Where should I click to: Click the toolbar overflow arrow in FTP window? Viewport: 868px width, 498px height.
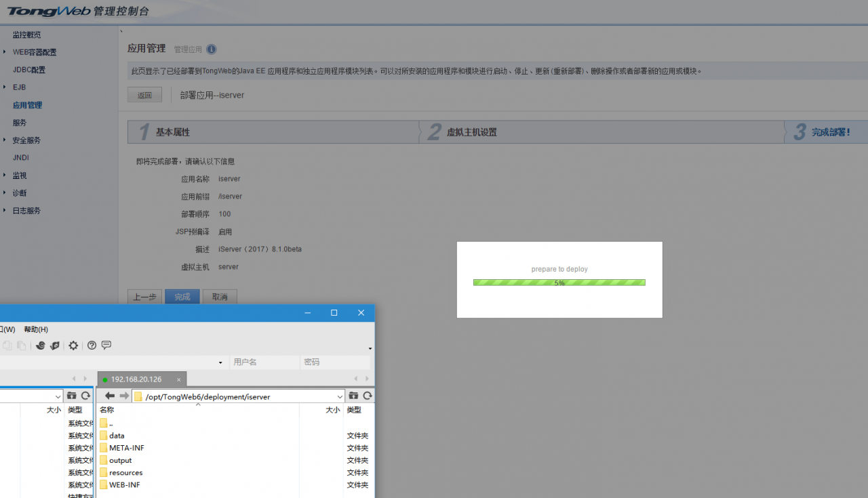tap(370, 348)
